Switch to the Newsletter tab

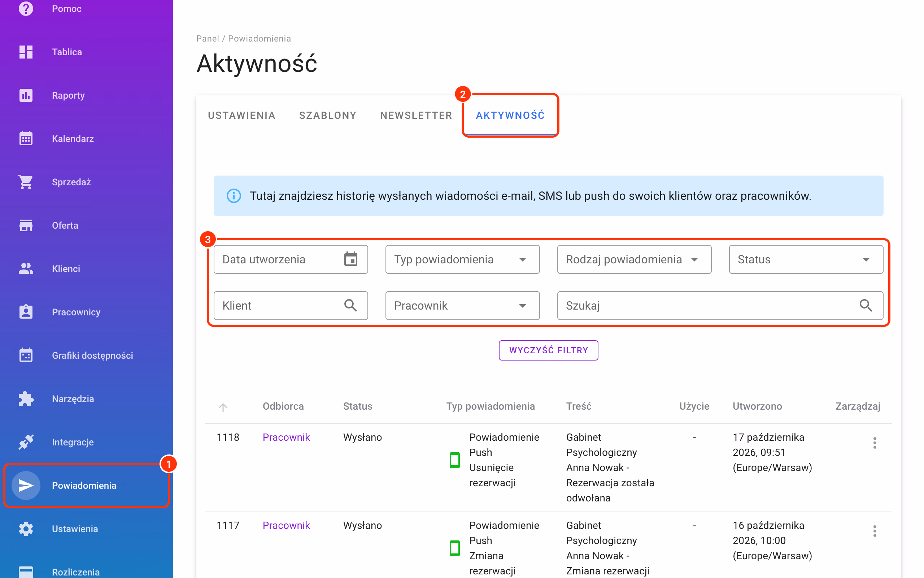pos(416,115)
